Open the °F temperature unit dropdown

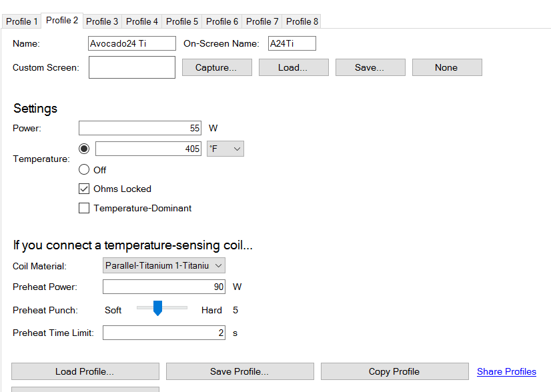(225, 149)
